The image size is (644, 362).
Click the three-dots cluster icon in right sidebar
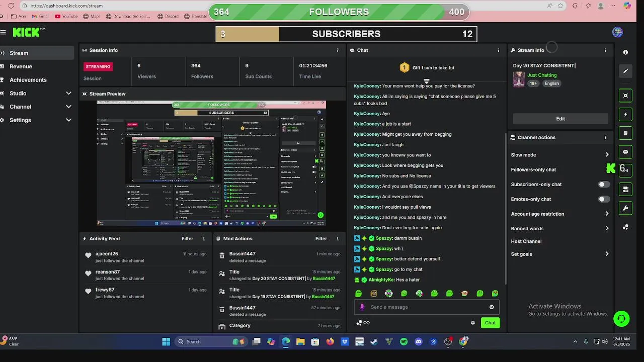pyautogui.click(x=625, y=227)
